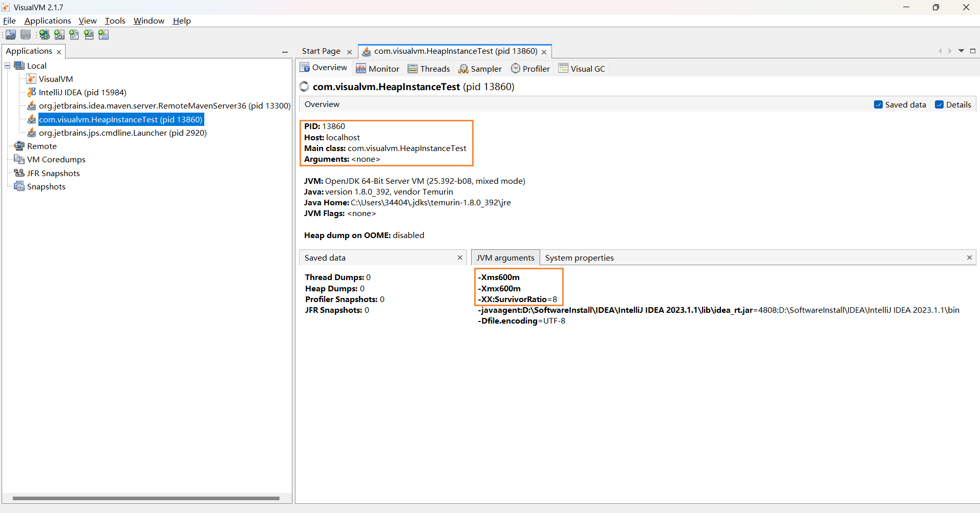Click the Applications panel horizontal scrollbar
The height and width of the screenshot is (513, 980).
pos(146,498)
